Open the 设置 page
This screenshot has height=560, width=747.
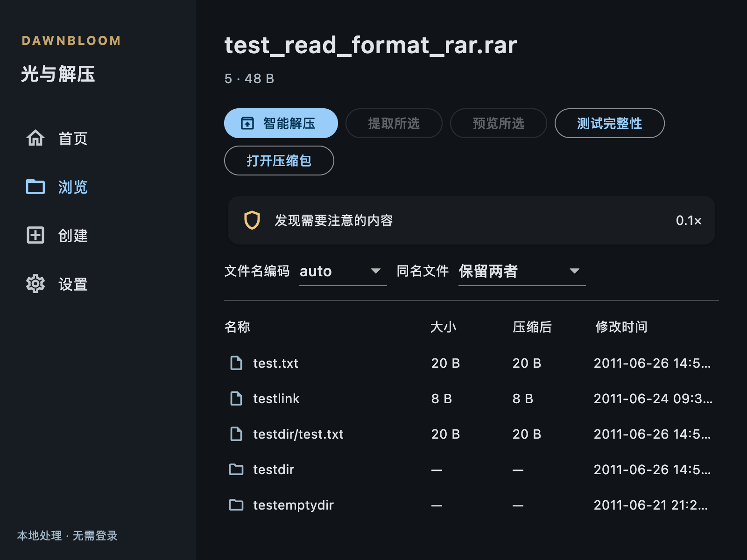click(x=98, y=284)
